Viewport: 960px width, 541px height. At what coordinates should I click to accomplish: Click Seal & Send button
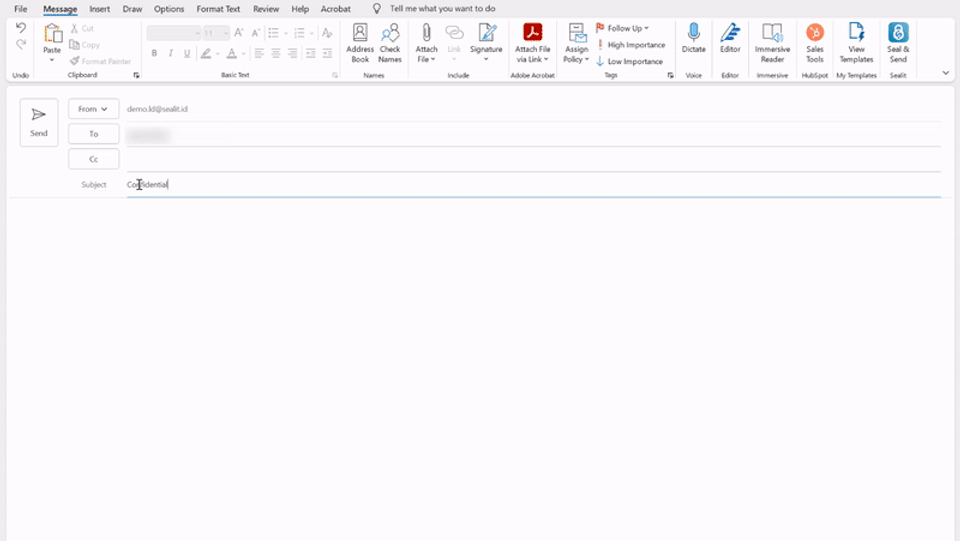click(898, 43)
